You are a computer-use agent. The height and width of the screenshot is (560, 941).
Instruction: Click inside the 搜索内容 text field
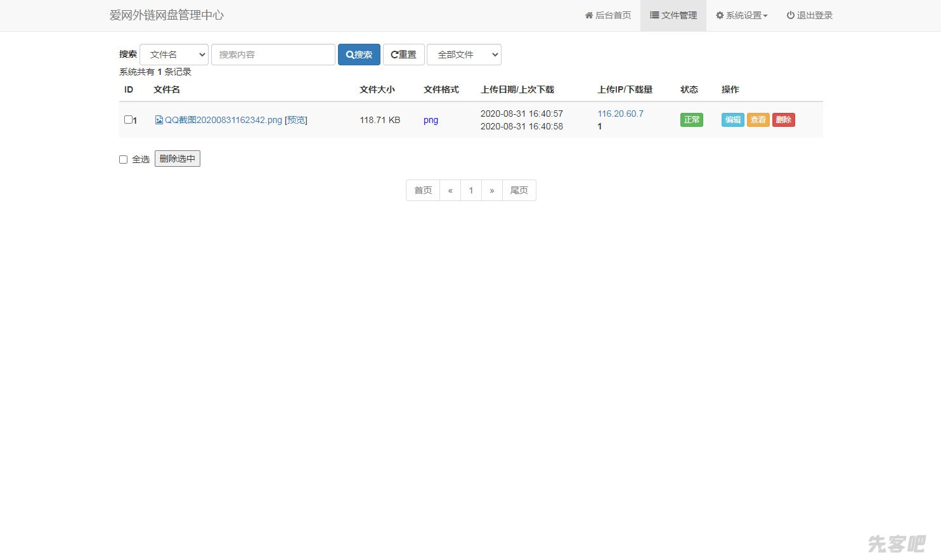[273, 55]
